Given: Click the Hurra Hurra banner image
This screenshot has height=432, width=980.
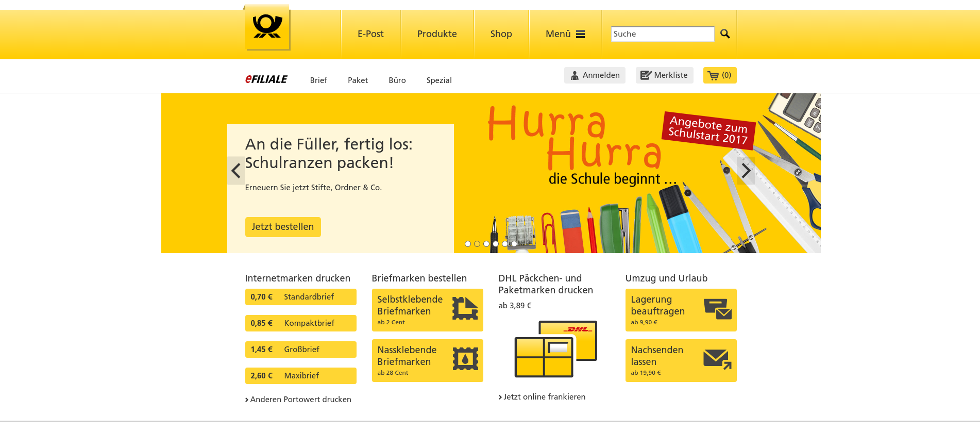Looking at the screenshot, I should pos(575,138).
